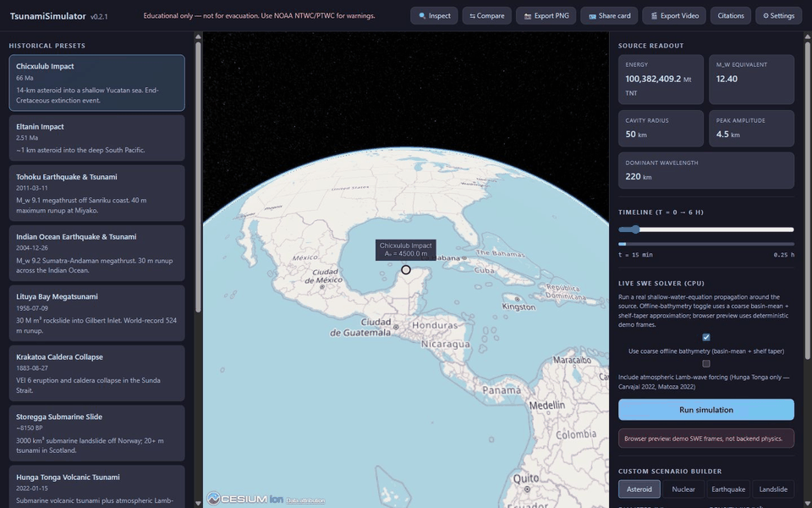Click the Cuba label on the map
This screenshot has width=812, height=508.
point(484,271)
